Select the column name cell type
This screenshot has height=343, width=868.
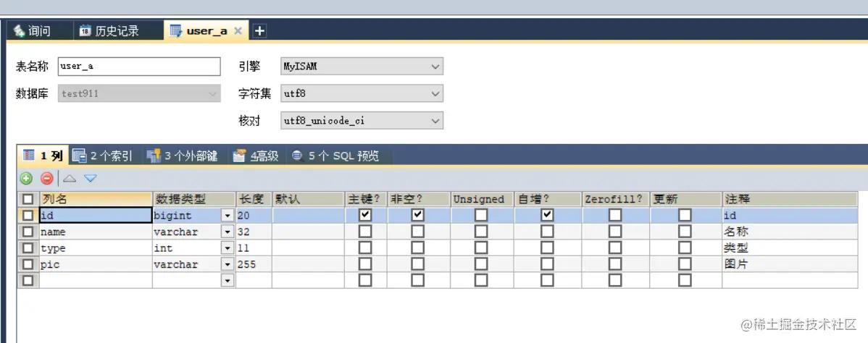pyautogui.click(x=95, y=248)
